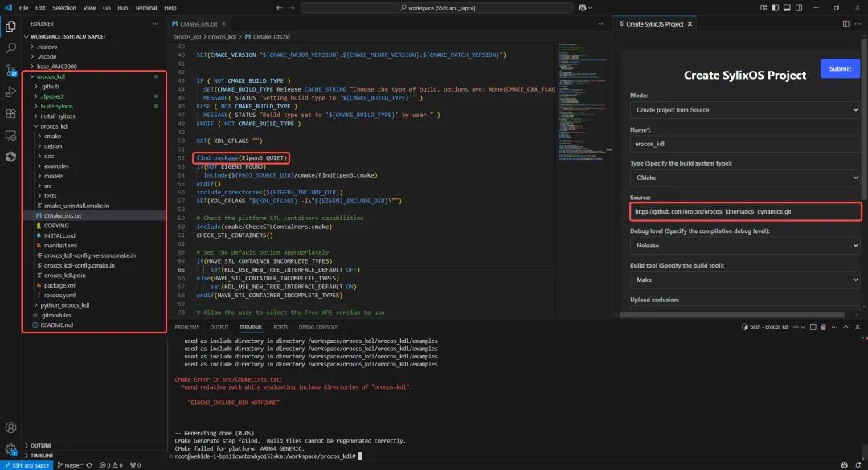Open the File menu
This screenshot has width=868, height=470.
click(23, 8)
